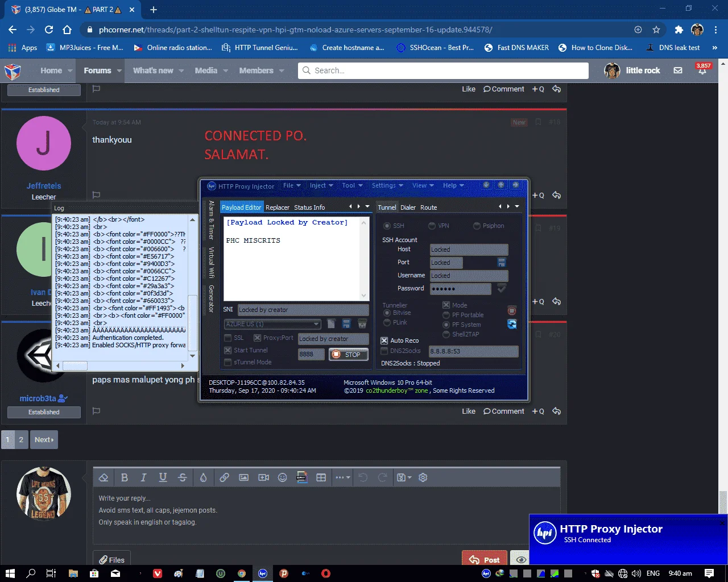
Task: Save the SSH account via disk icon beside Port
Action: coord(502,262)
